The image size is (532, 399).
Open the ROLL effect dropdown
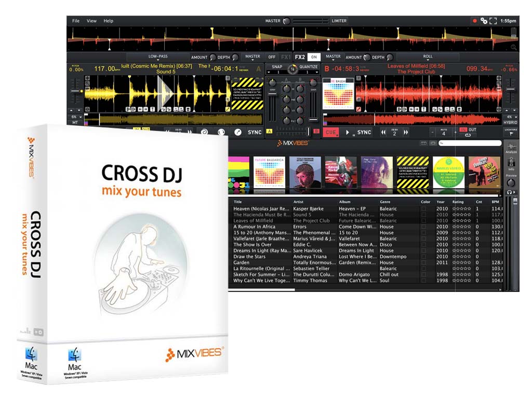click(x=428, y=57)
